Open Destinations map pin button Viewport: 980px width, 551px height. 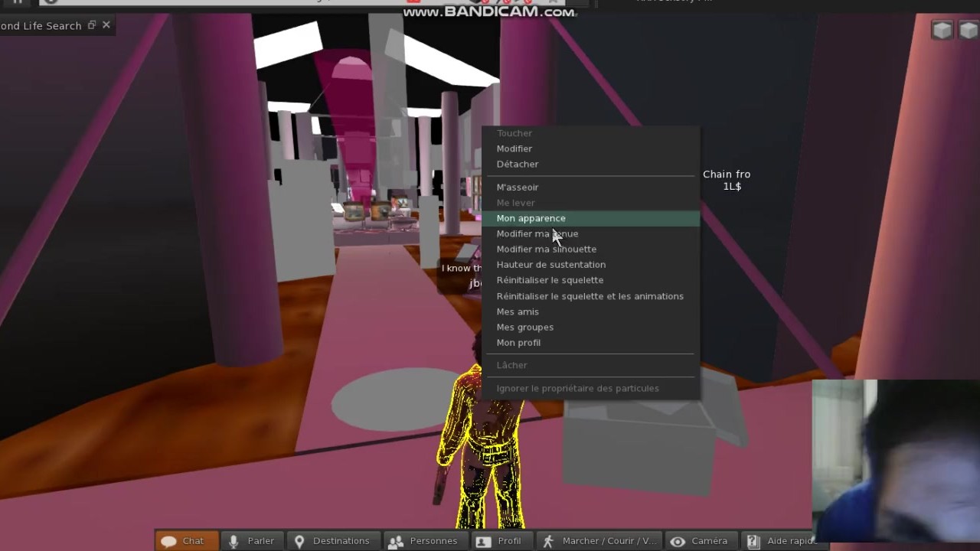(x=332, y=541)
